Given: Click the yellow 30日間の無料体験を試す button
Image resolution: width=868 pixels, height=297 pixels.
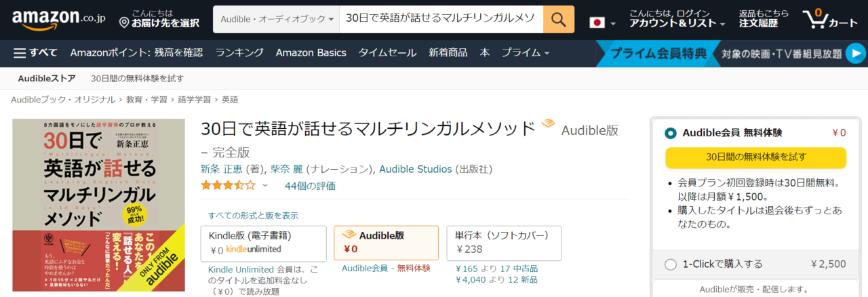Looking at the screenshot, I should point(755,157).
